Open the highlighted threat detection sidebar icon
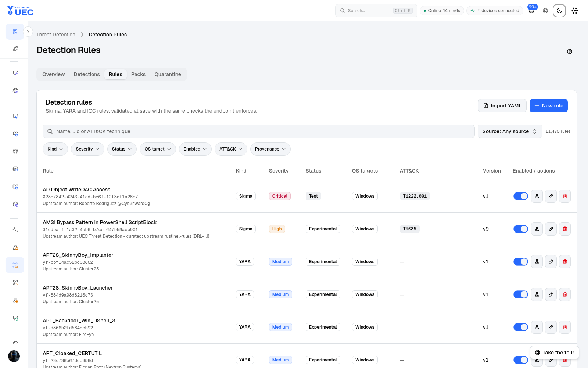The image size is (588, 368). pyautogui.click(x=15, y=265)
